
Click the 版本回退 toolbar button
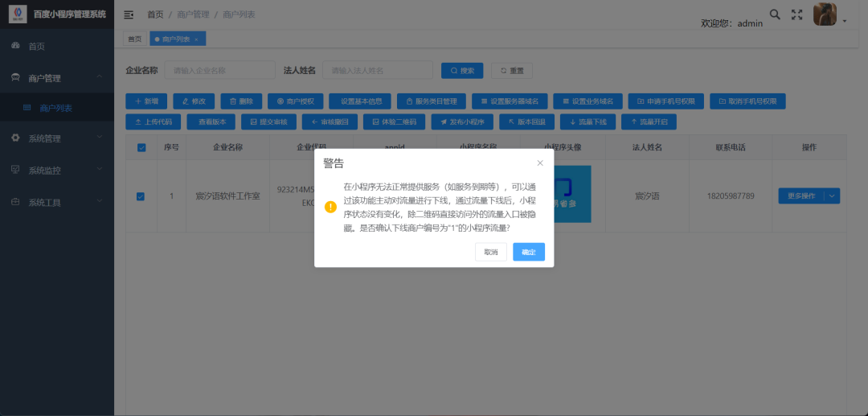point(526,122)
